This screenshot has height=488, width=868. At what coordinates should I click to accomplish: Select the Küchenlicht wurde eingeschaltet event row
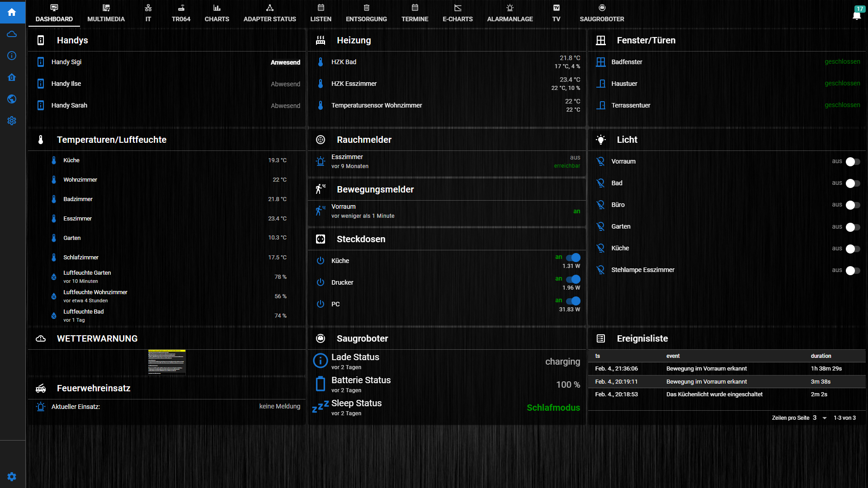click(727, 394)
